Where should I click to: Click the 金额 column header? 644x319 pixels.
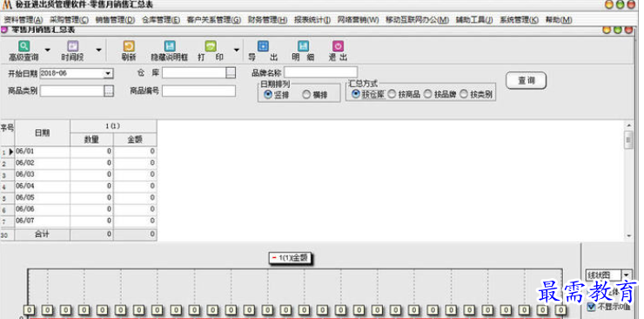point(135,139)
